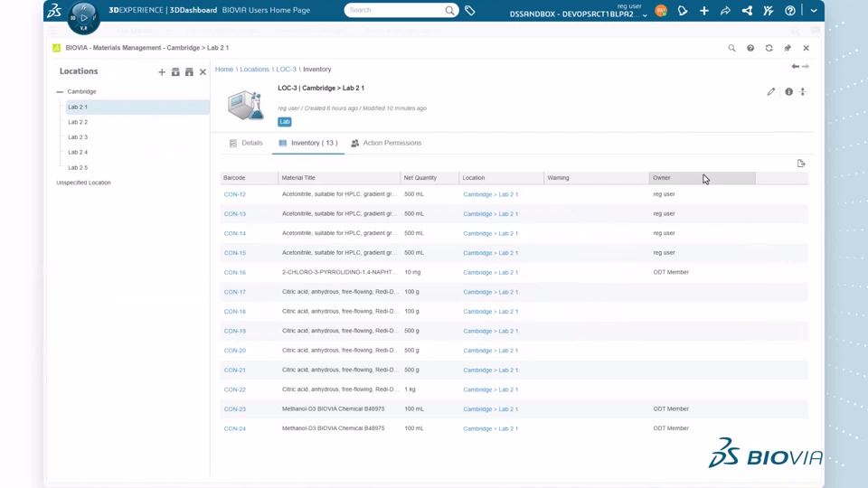
Task: Click the widget search icon
Action: click(731, 48)
